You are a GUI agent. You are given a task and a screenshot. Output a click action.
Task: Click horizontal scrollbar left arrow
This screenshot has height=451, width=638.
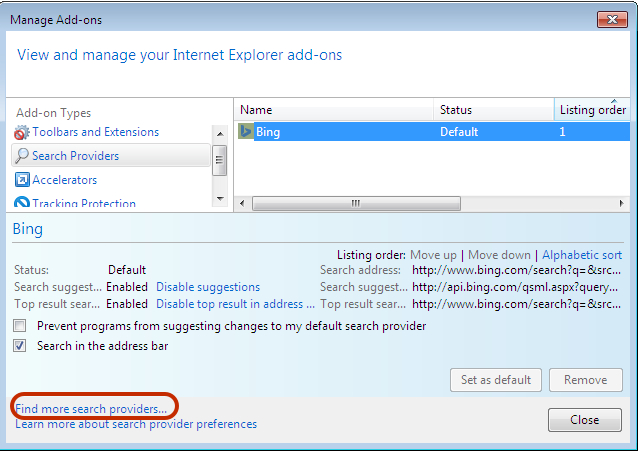[x=243, y=203]
